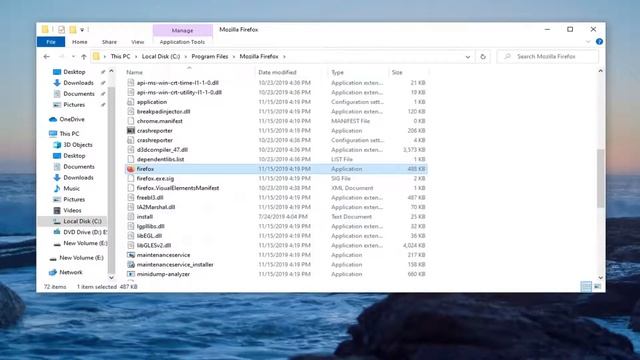Image resolution: width=640 pixels, height=360 pixels.
Task: Navigate to Local Disk (C:) in the address path
Action: (161, 57)
